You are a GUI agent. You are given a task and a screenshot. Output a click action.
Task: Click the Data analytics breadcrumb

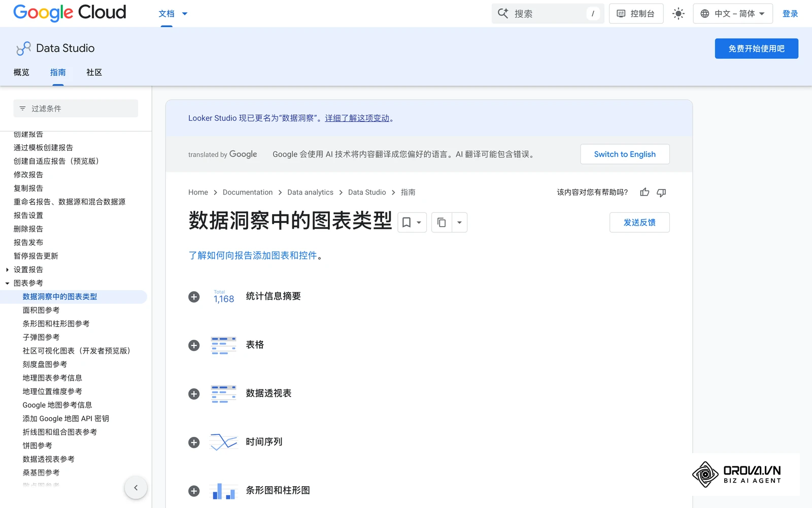(x=310, y=193)
